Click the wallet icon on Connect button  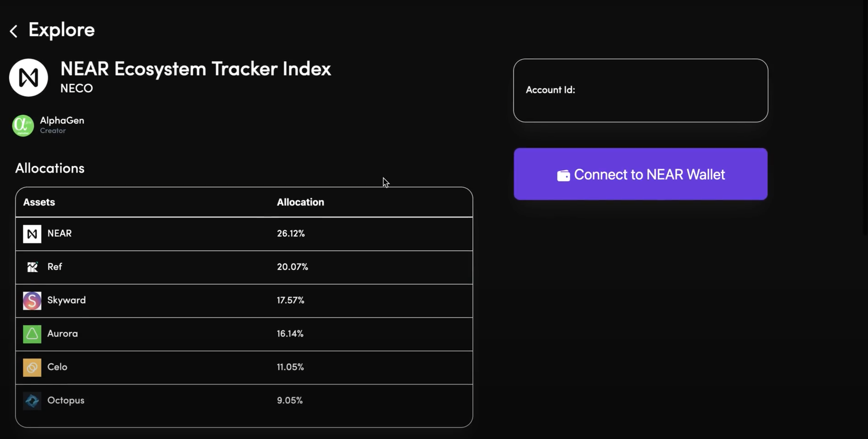[563, 175]
